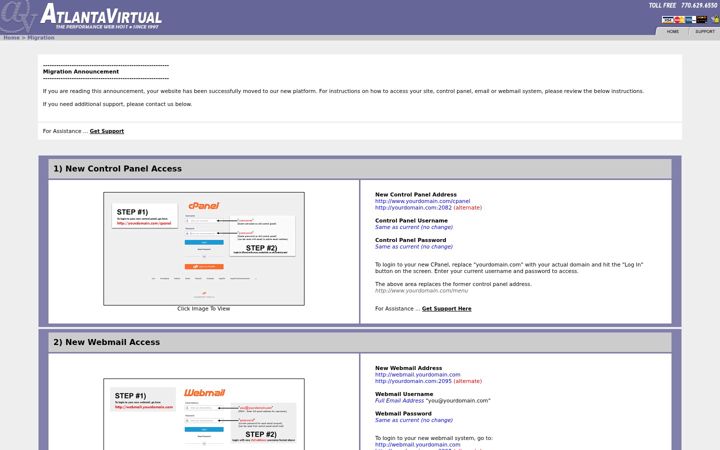
Task: Click the Visa card icon
Action: pyautogui.click(x=668, y=20)
